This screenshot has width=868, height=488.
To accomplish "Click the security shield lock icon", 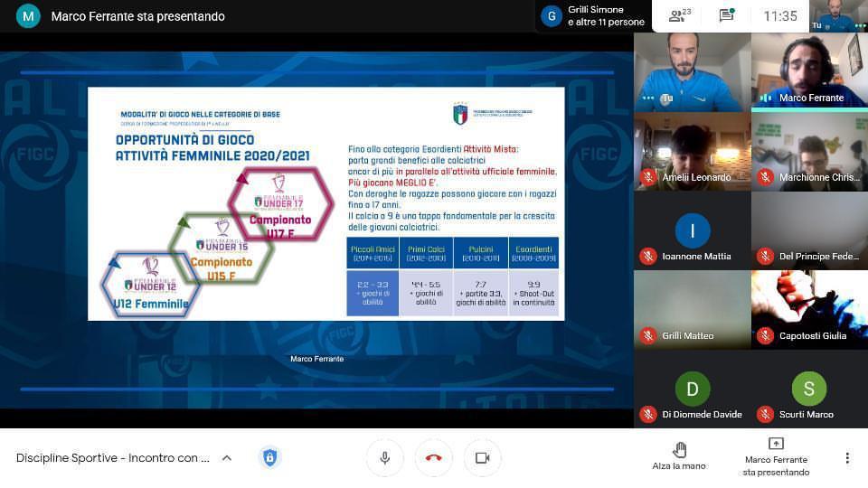I will click(x=269, y=457).
